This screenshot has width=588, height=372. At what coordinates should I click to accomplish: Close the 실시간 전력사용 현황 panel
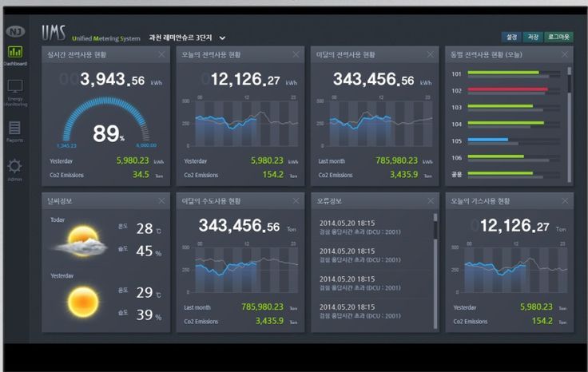[161, 54]
